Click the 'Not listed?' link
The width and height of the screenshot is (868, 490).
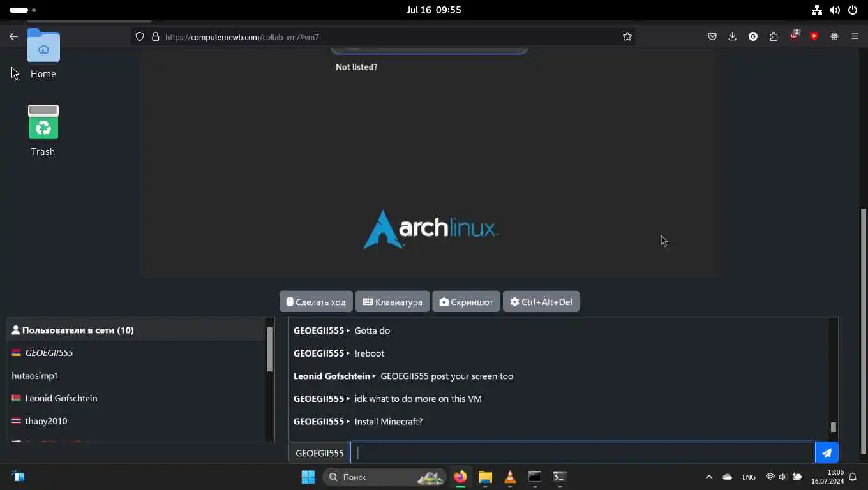point(356,66)
